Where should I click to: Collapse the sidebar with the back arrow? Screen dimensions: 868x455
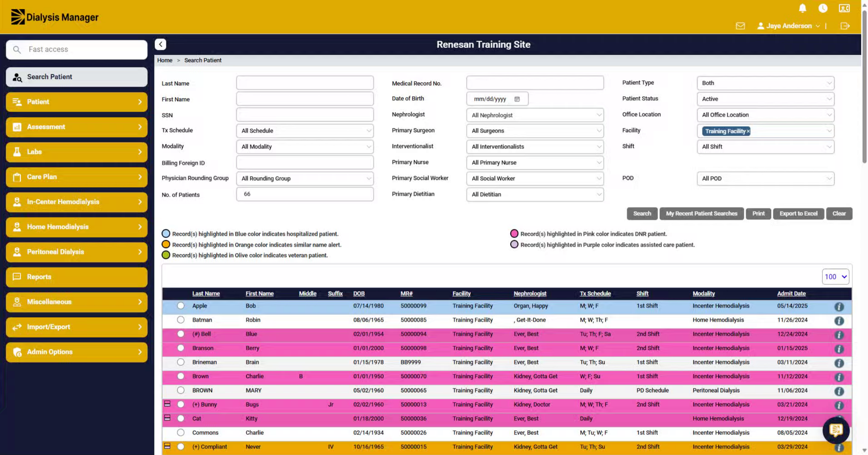[x=161, y=44]
